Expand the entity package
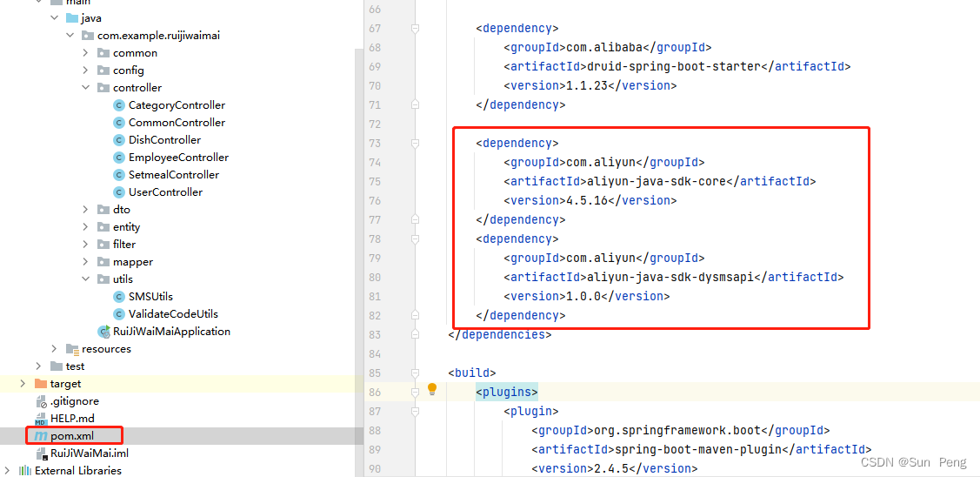Viewport: 980px width, 477px height. pos(85,226)
